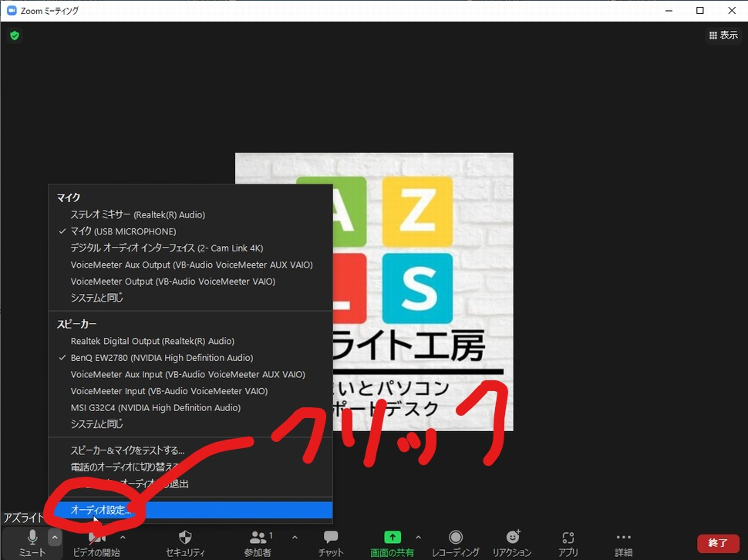Select VoiceMeeter Output (VB-Audio VoiceMeeter VAIO) microphone
This screenshot has height=560, width=748.
(x=190, y=282)
